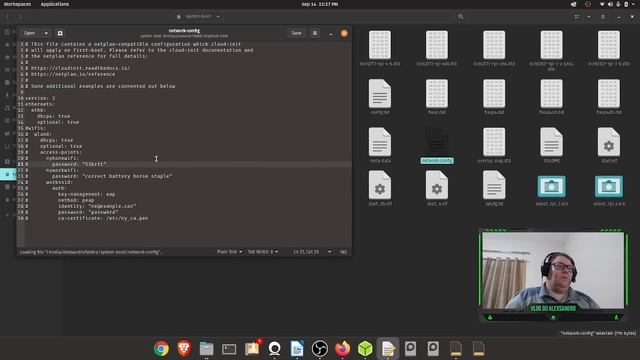
Task: Open the webcam app in the dock
Action: pyautogui.click(x=275, y=349)
